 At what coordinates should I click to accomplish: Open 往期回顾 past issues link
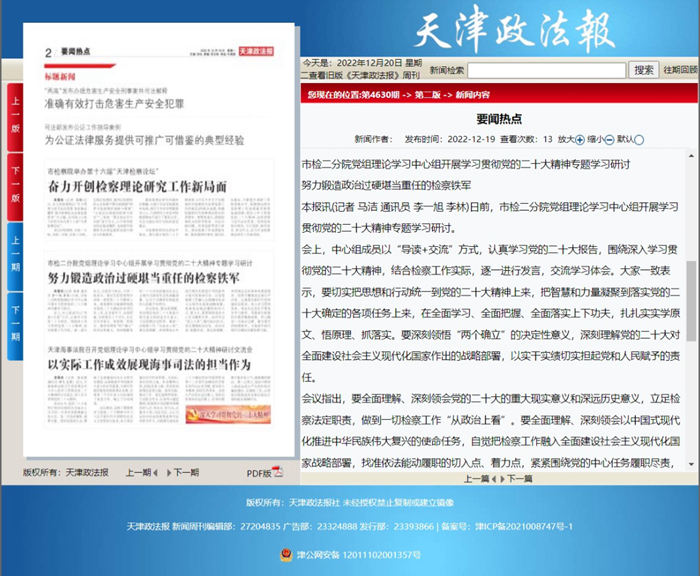[680, 70]
